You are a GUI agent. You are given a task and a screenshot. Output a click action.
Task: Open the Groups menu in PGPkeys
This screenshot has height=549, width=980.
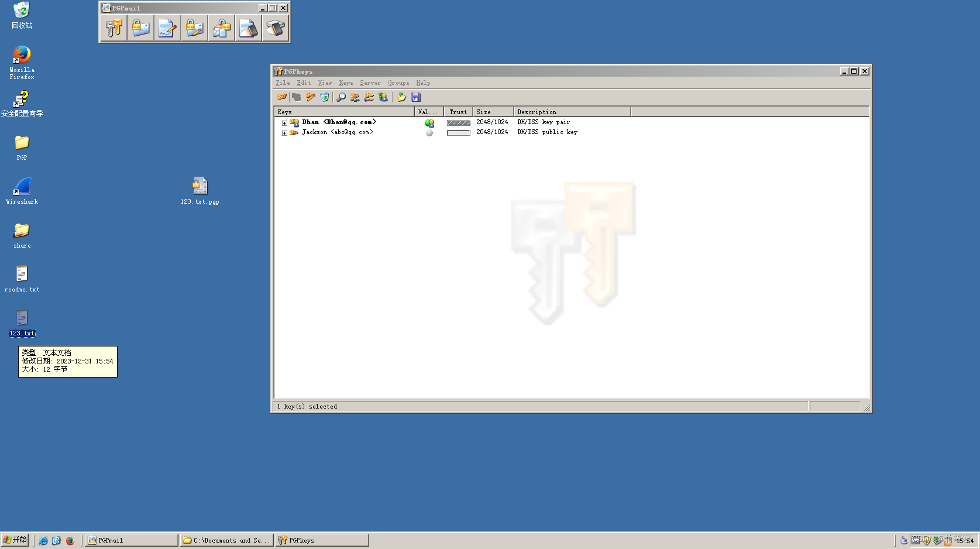pos(398,83)
